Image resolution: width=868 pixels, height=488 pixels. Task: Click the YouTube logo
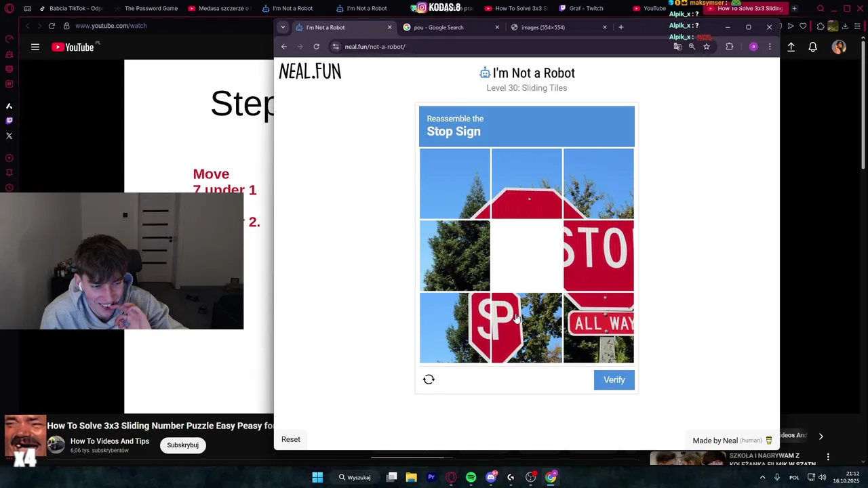coord(73,47)
